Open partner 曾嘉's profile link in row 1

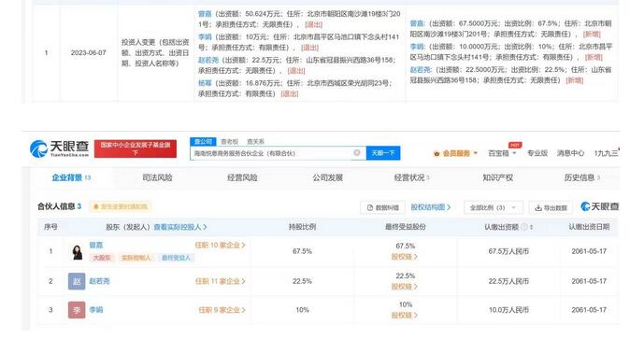96,245
